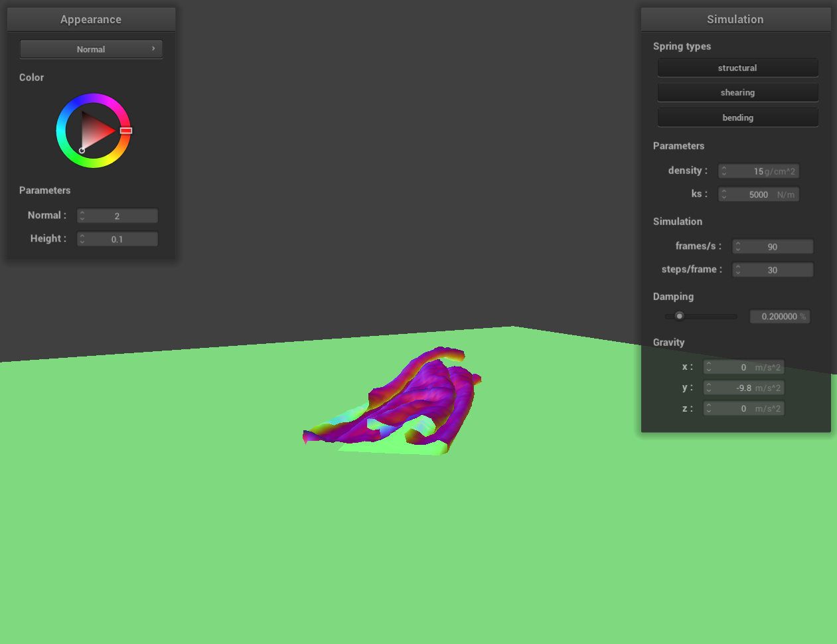Click the frames/s stepper arrows
The height and width of the screenshot is (644, 837).
[x=738, y=246]
